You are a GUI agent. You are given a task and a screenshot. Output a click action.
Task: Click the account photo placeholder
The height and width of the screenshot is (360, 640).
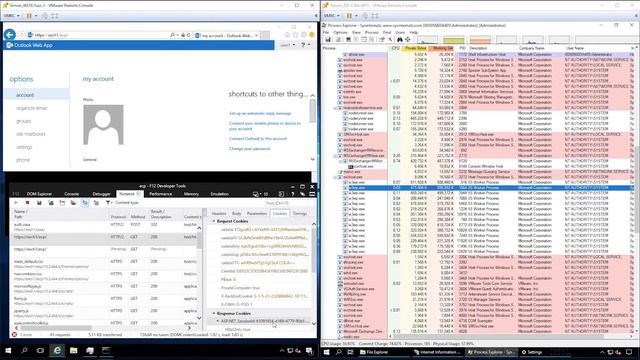[103, 125]
